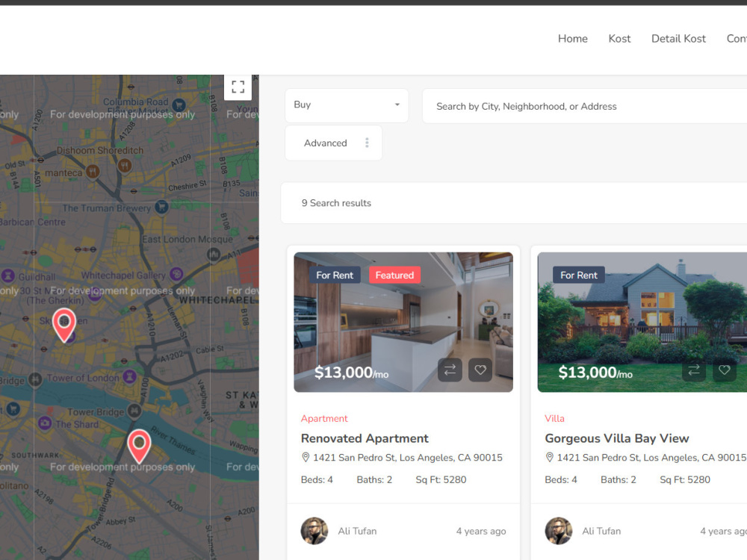The height and width of the screenshot is (560, 747).
Task: Click The Shard camera map marker
Action: coord(45,423)
